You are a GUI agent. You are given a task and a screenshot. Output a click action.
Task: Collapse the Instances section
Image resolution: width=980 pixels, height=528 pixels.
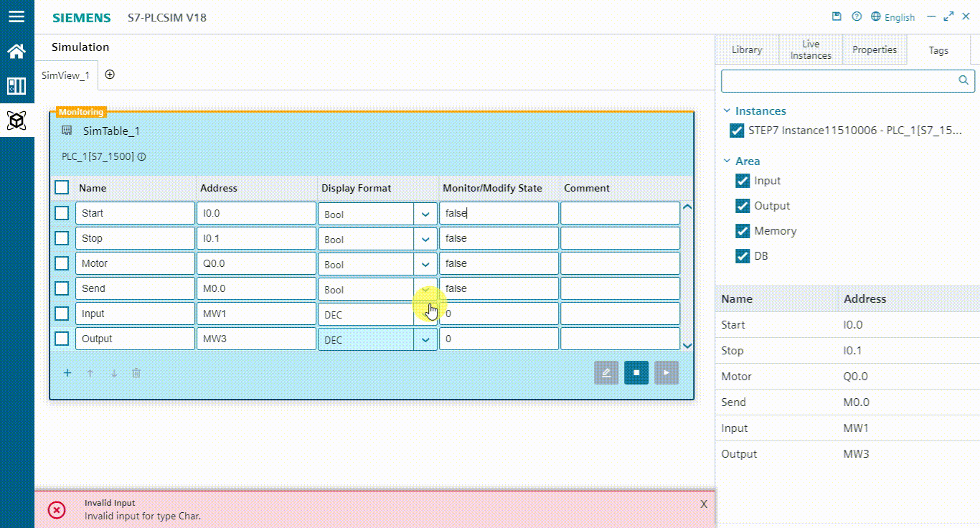pyautogui.click(x=727, y=111)
